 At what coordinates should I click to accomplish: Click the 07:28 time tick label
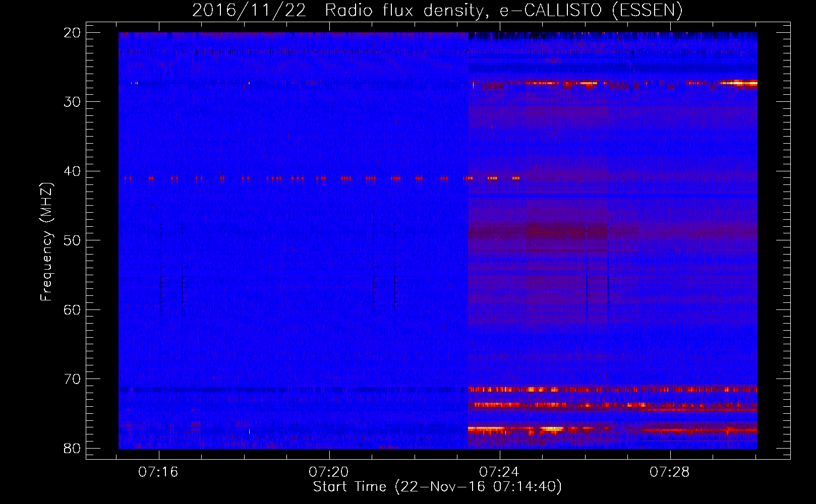pos(670,472)
